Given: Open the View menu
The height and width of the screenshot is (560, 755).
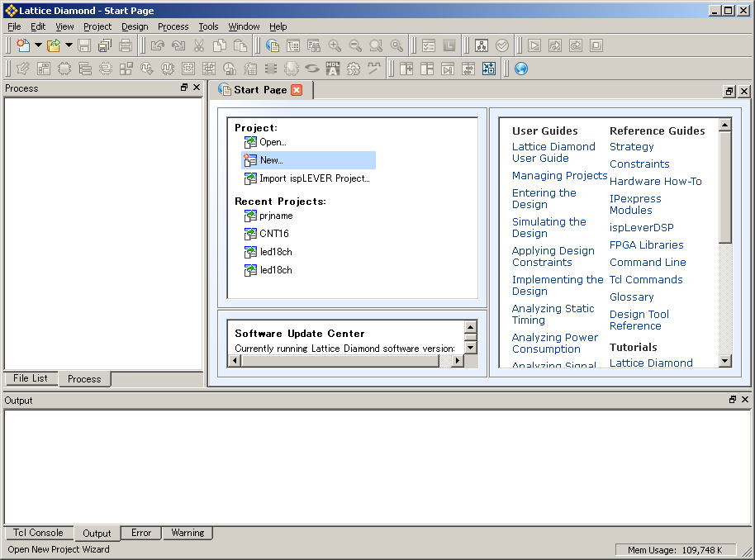Looking at the screenshot, I should pyautogui.click(x=64, y=26).
